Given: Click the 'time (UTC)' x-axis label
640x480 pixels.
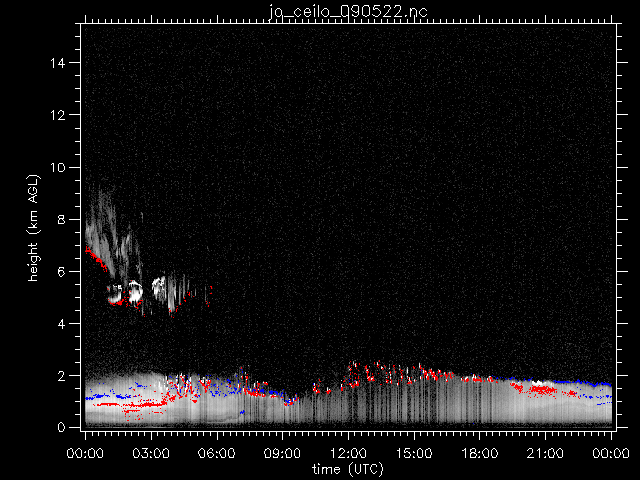Looking at the screenshot, I should [x=348, y=468].
